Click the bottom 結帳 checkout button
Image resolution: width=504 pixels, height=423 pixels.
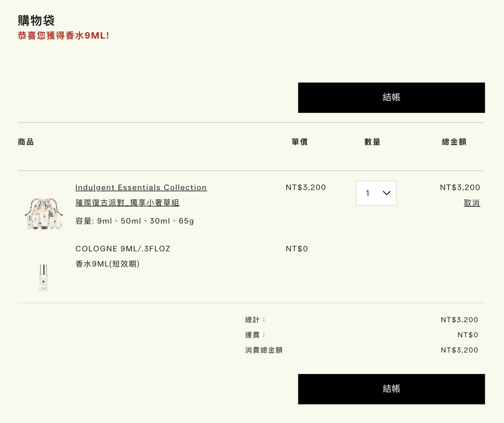[x=391, y=389]
